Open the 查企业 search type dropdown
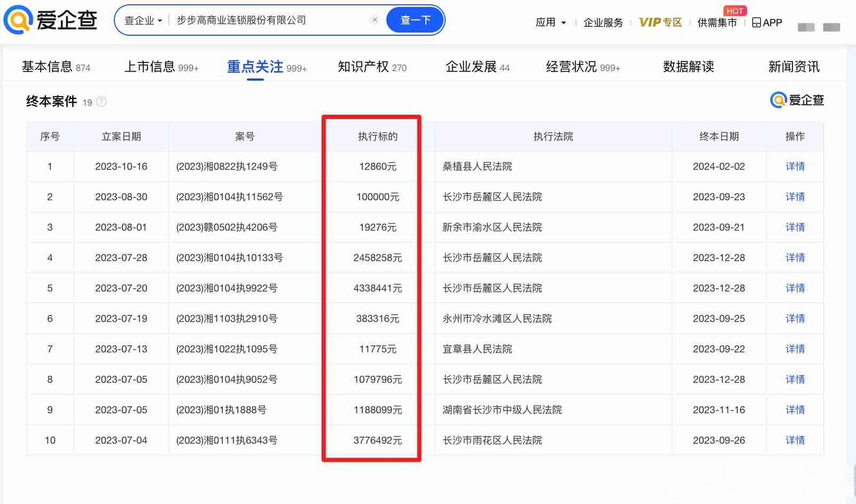856x504 pixels. click(x=143, y=20)
